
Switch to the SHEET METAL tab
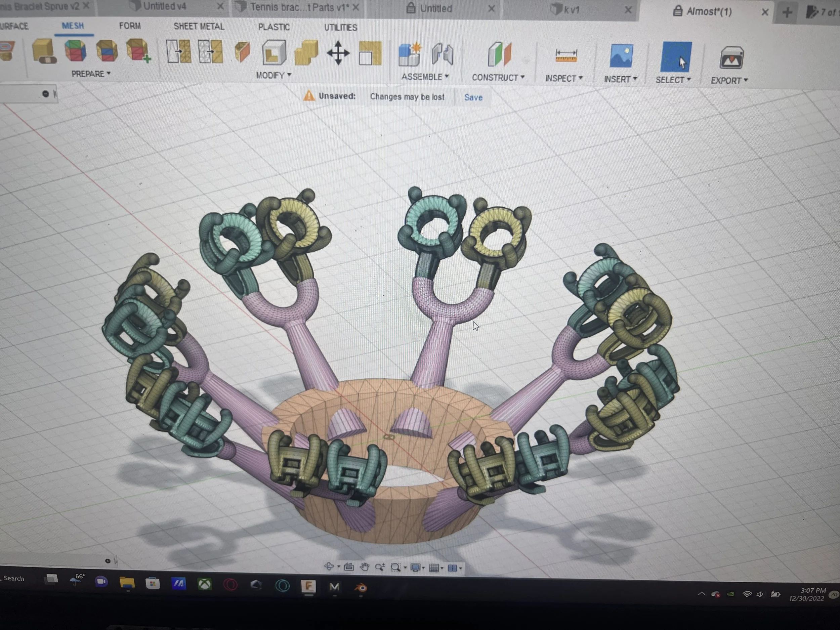click(199, 27)
